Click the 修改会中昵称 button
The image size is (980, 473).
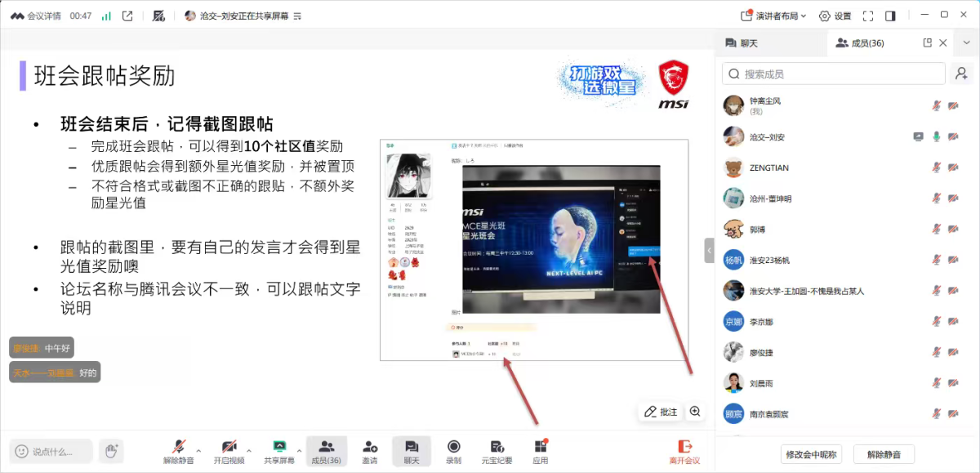pyautogui.click(x=810, y=454)
